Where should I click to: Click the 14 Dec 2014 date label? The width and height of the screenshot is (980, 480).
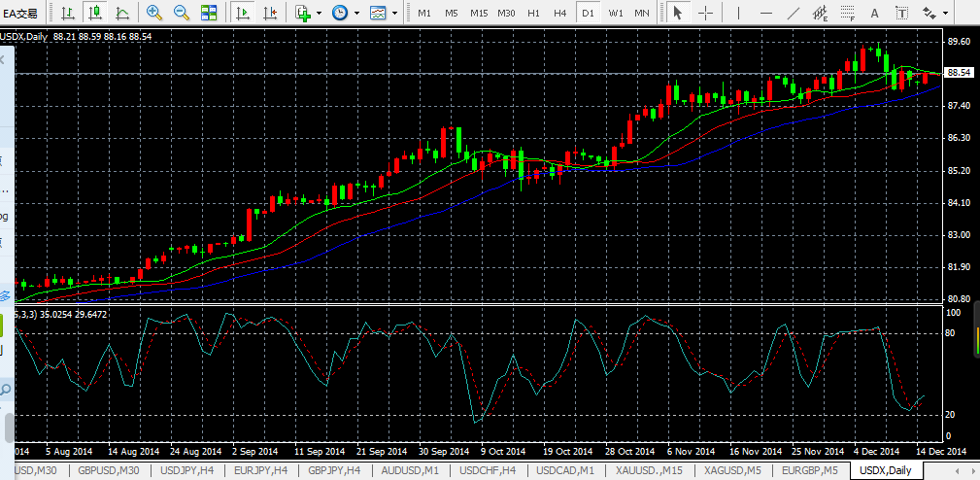tap(940, 451)
